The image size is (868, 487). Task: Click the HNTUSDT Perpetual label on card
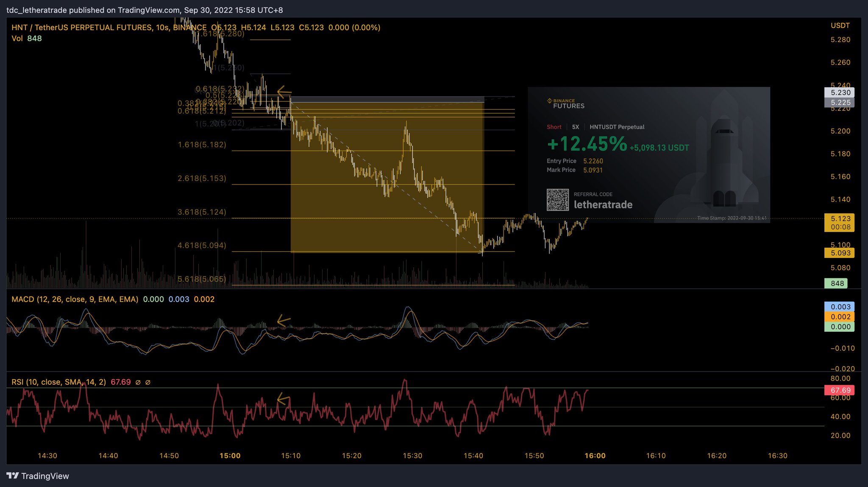pos(617,127)
